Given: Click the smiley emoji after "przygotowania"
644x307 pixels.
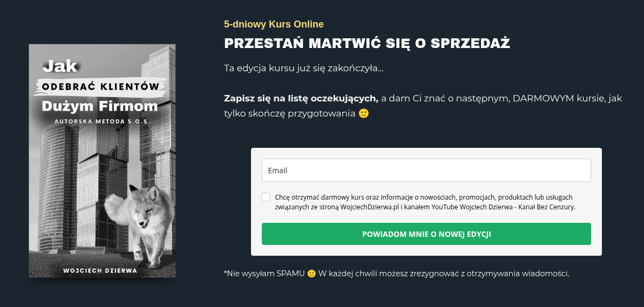Looking at the screenshot, I should (x=364, y=114).
